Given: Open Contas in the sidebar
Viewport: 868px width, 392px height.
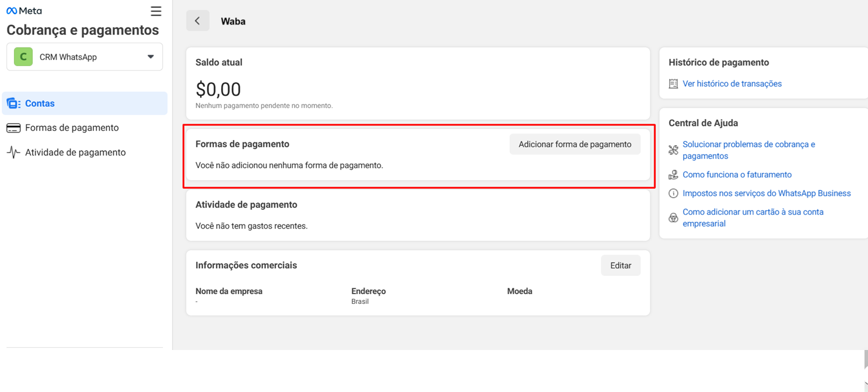Looking at the screenshot, I should (x=40, y=103).
